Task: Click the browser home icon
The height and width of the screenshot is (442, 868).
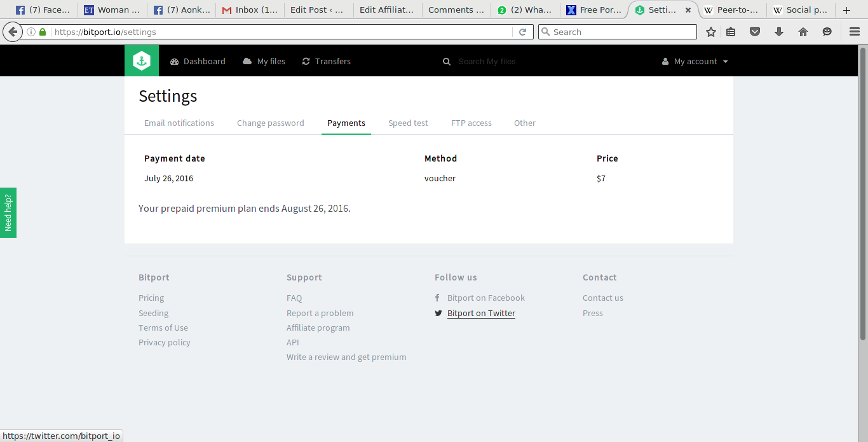Action: coord(803,32)
